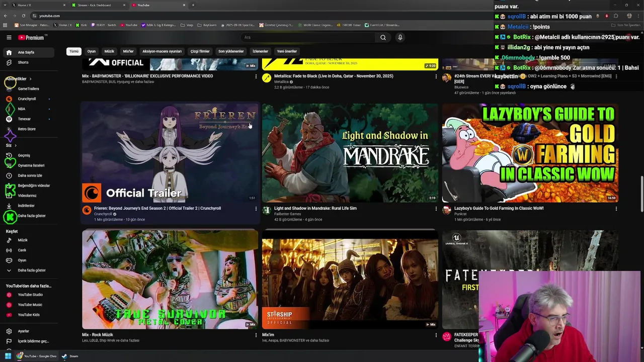Open options menu for Lazyboy's Guide video

point(616,209)
